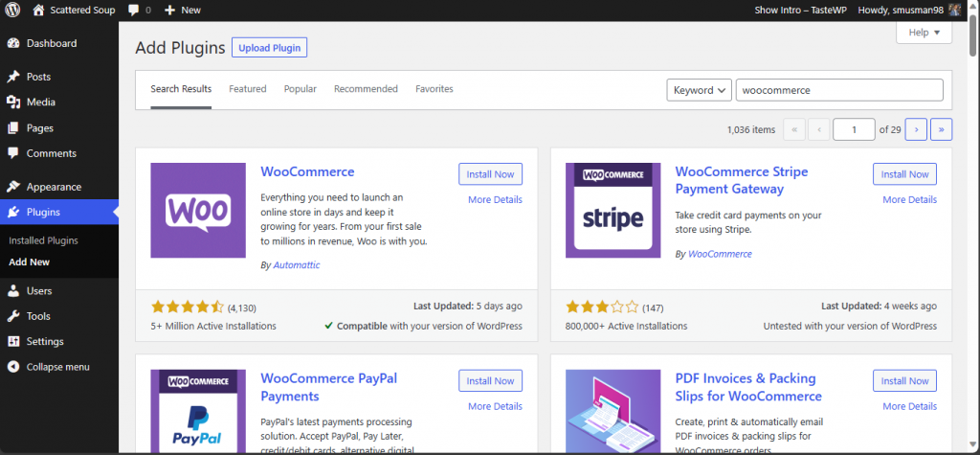Click Last Updated: 5 days ago text
980x455 pixels.
(x=467, y=307)
